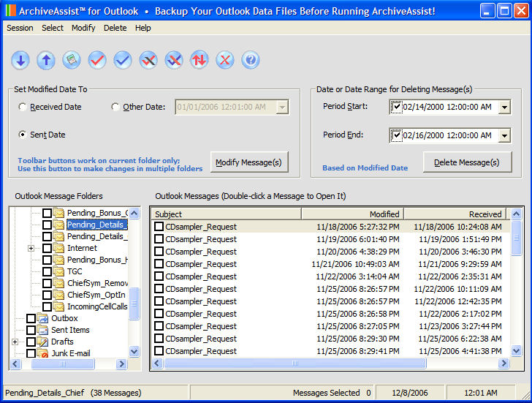Click the red up-down arrows toolbar icon

(199, 60)
